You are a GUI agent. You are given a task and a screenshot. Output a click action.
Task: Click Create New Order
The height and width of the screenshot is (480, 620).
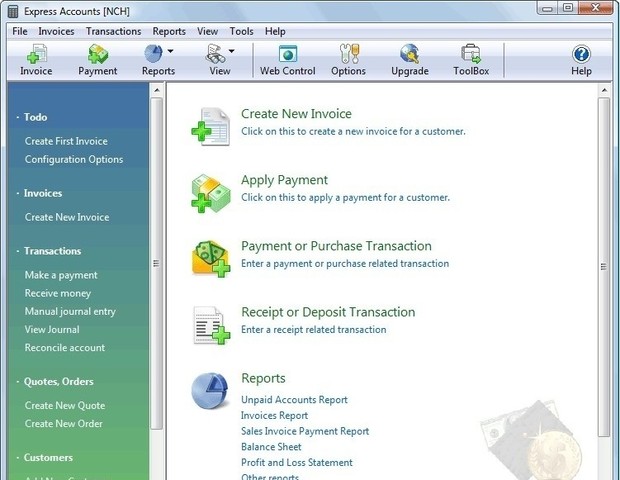pos(64,423)
